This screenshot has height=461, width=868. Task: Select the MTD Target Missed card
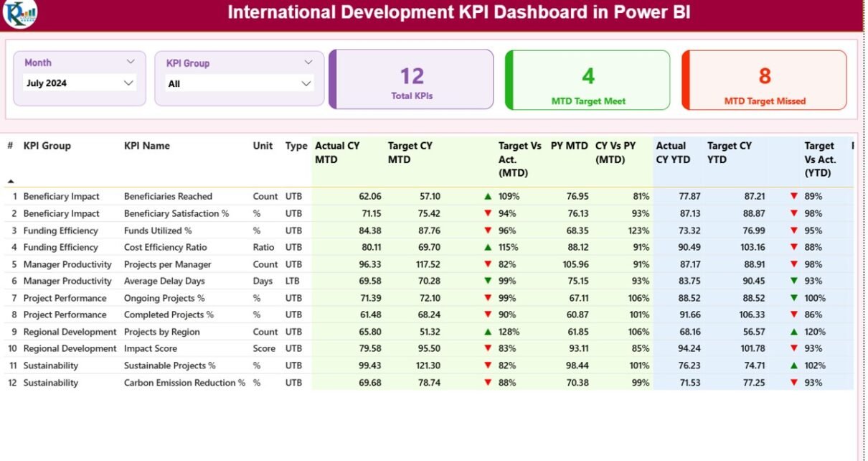764,80
